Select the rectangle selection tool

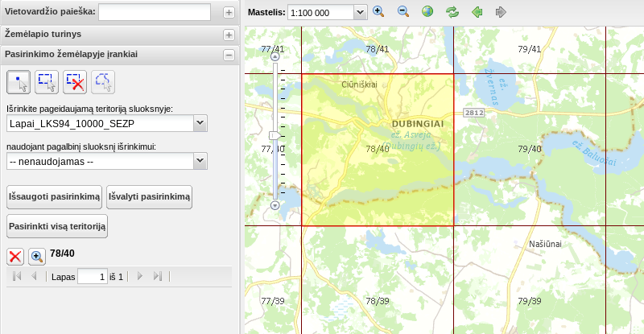(x=47, y=82)
